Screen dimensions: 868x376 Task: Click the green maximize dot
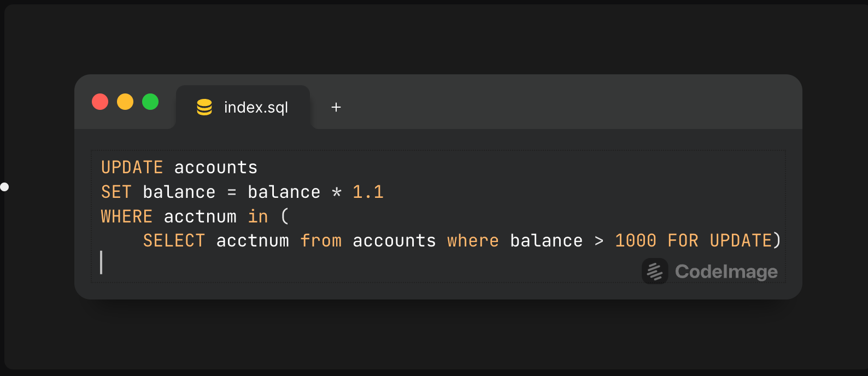(x=150, y=102)
